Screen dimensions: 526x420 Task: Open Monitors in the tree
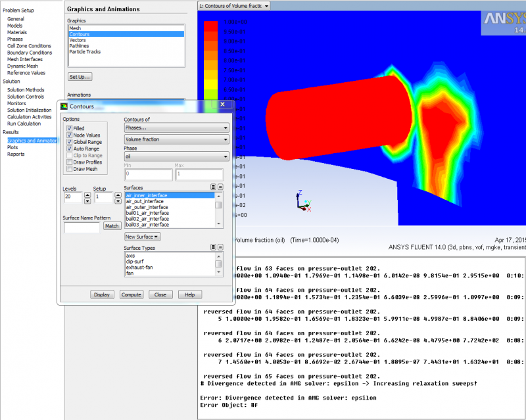(x=16, y=103)
